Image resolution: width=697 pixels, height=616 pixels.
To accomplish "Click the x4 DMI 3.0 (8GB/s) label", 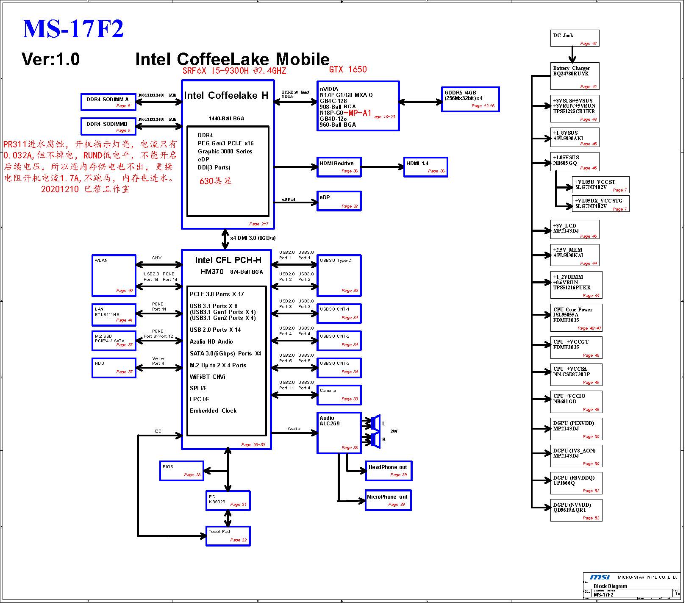I will (x=253, y=238).
